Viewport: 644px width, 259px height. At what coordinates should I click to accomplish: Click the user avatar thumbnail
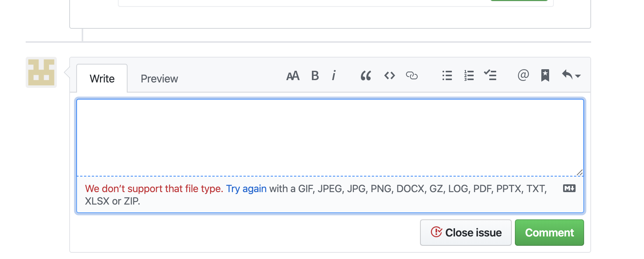[41, 73]
